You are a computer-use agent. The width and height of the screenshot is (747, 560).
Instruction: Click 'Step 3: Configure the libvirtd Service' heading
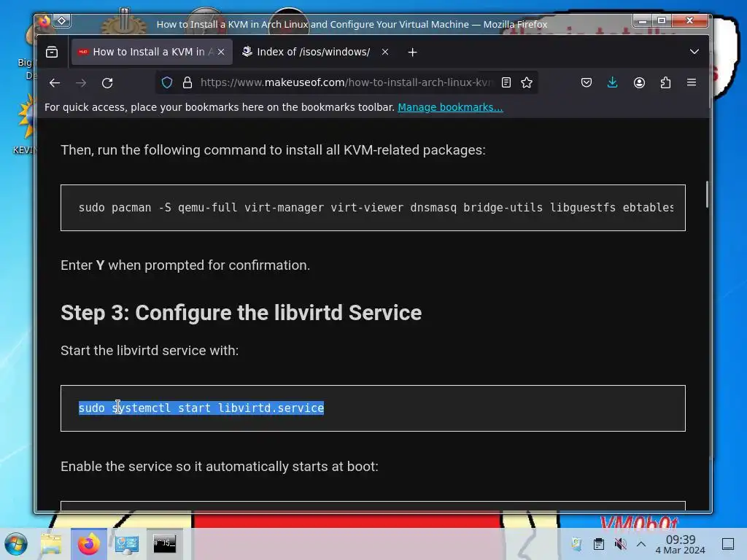(241, 313)
